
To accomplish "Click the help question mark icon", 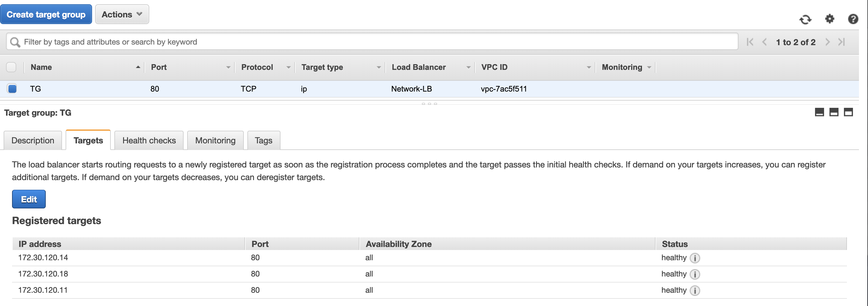I will point(853,19).
